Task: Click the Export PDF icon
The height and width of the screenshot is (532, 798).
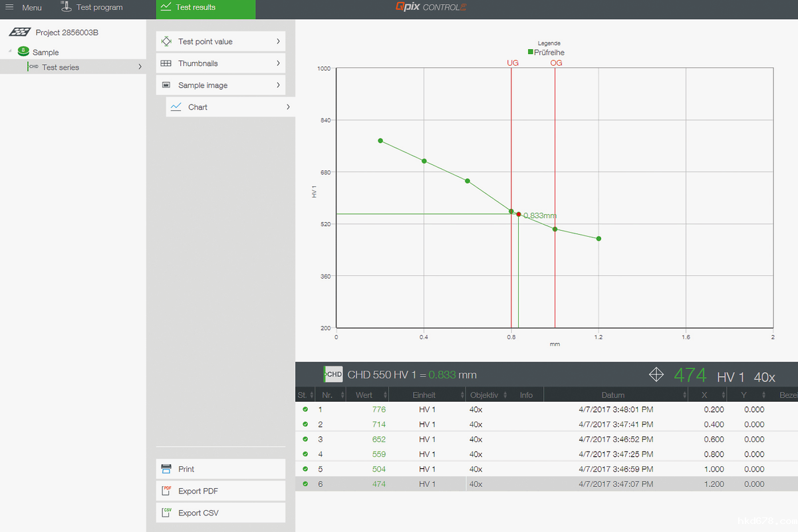Action: click(166, 491)
